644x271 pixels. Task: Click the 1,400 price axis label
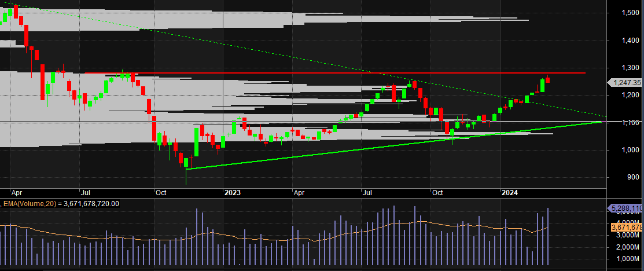point(628,41)
